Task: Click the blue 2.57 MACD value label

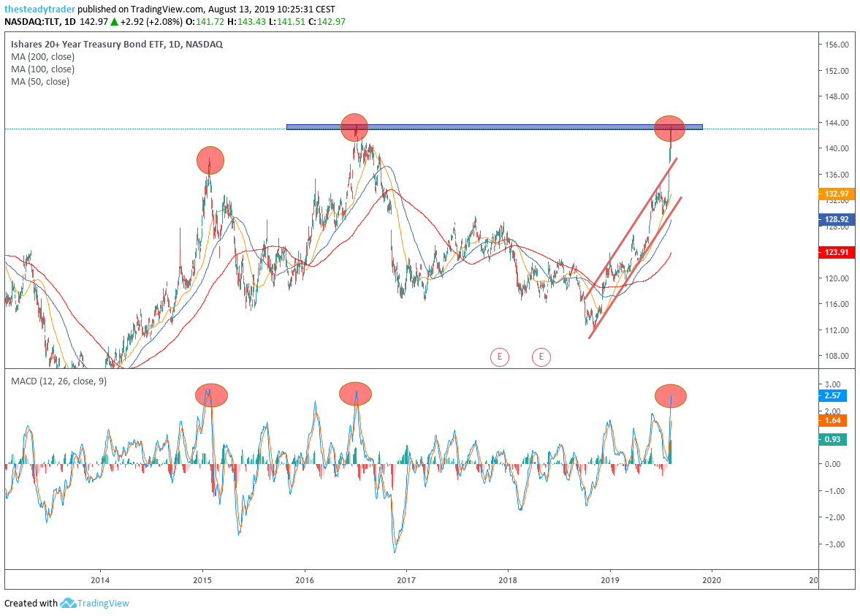Action: click(832, 395)
